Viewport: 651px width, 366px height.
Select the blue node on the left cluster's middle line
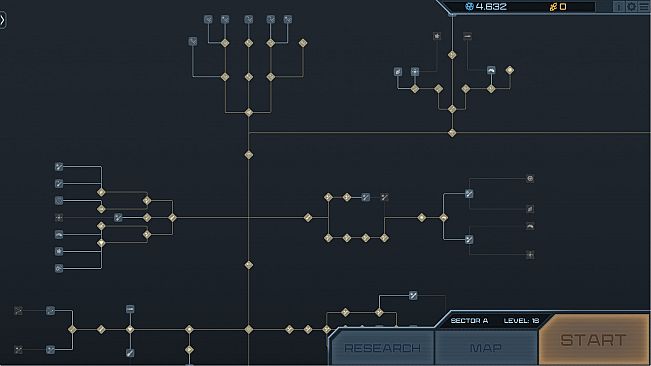[x=118, y=217]
